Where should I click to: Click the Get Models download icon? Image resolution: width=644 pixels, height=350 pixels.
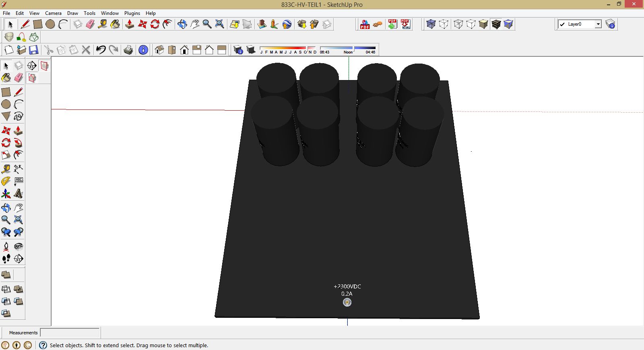(x=302, y=24)
